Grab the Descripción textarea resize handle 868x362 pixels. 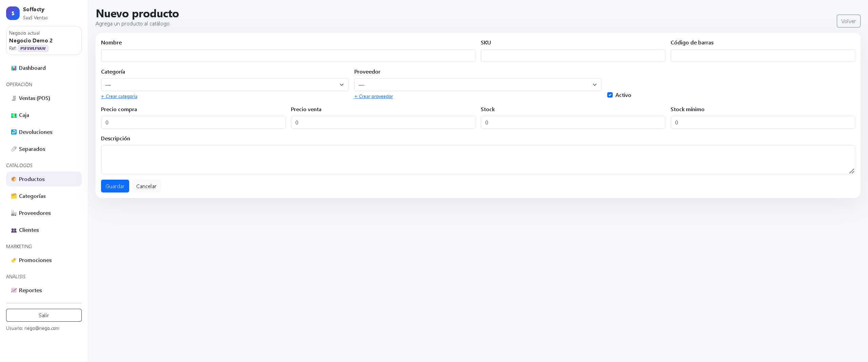852,171
